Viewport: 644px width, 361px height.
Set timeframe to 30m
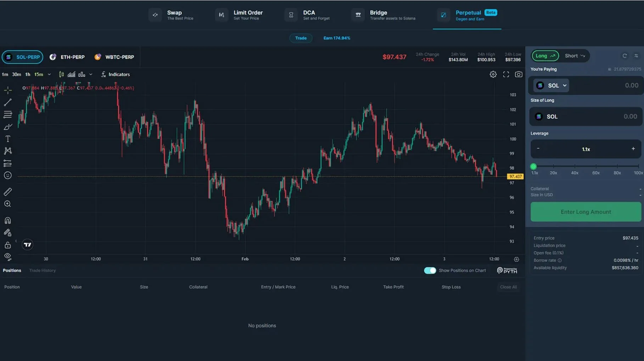[x=16, y=74]
